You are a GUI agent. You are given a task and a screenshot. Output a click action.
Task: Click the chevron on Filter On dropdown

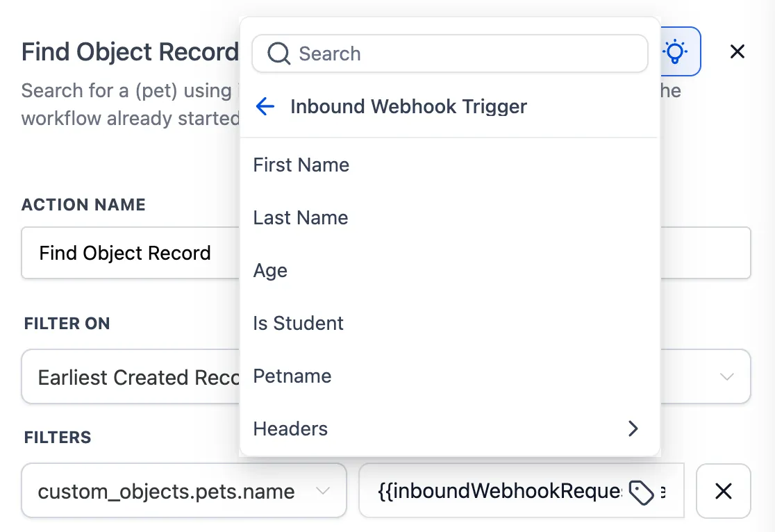coord(726,376)
